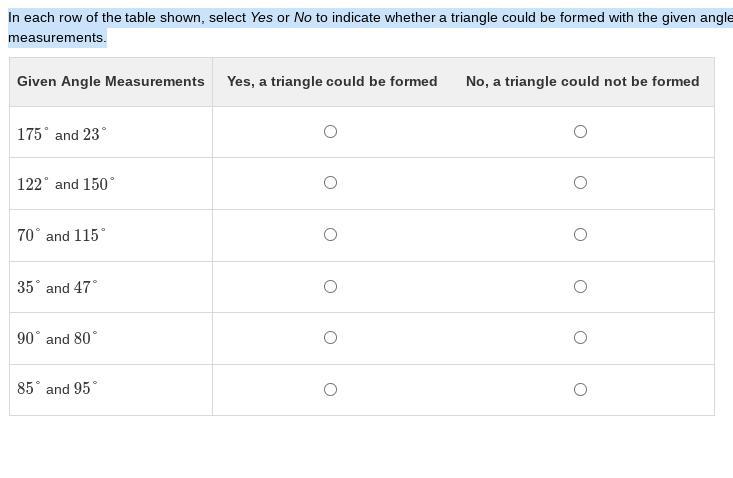
Task: Select Yes for 70° and 115°
Action: (330, 235)
